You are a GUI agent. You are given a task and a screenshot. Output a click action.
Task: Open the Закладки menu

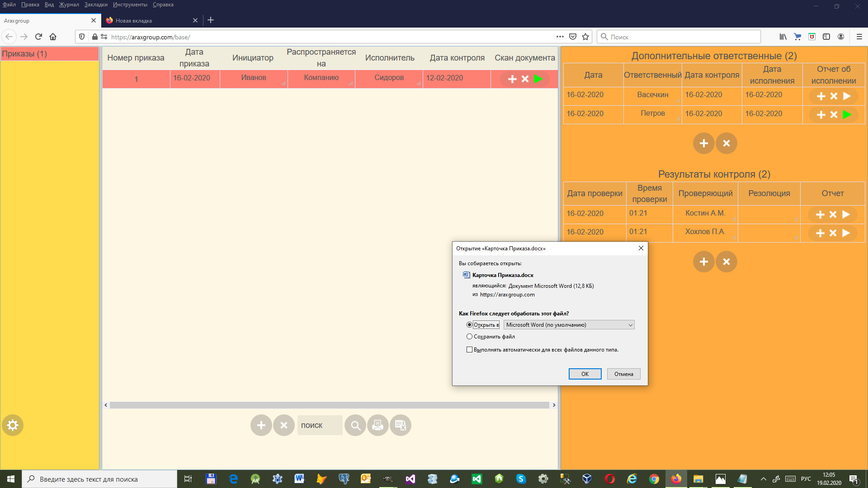point(96,5)
